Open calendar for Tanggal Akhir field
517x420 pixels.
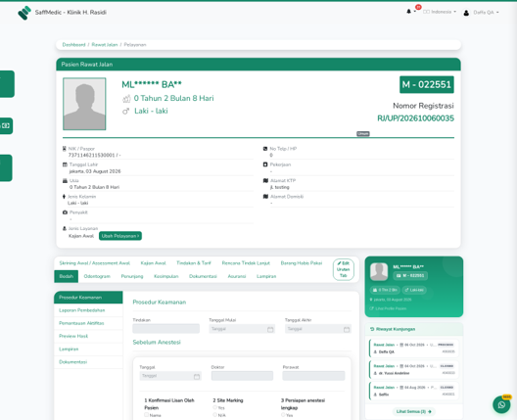347,329
